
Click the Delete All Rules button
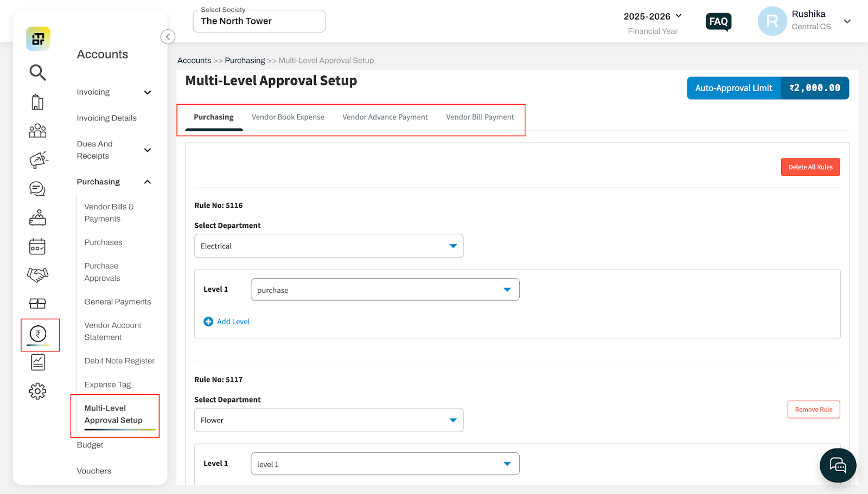(x=810, y=167)
